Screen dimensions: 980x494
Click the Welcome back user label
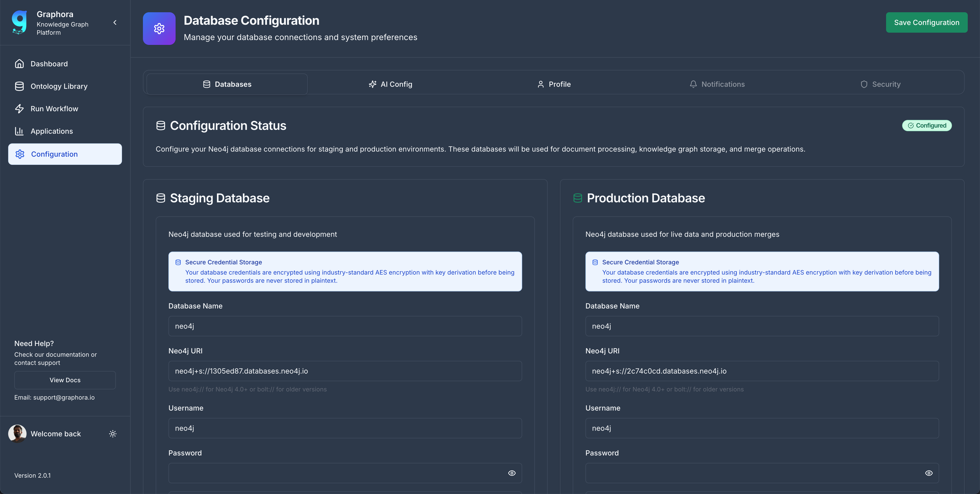coord(56,434)
